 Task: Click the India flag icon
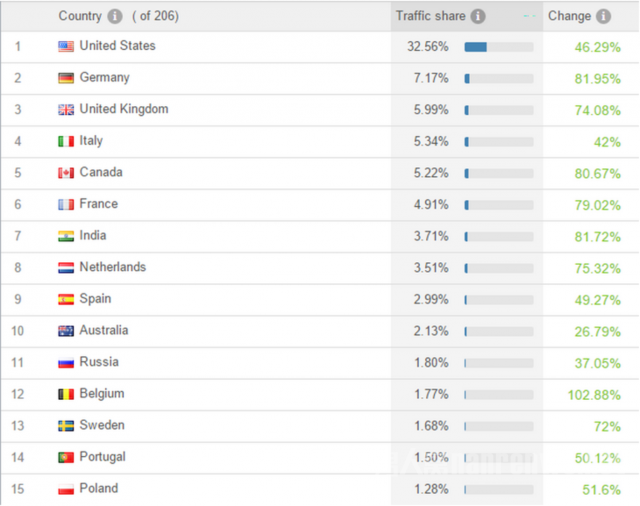click(x=66, y=236)
